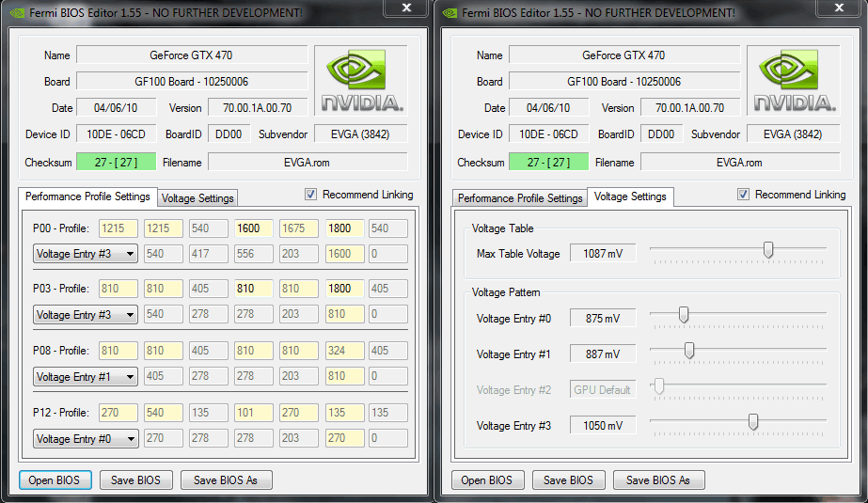This screenshot has width=868, height=503.
Task: Click P00 second-row field showing 556
Action: [x=254, y=254]
